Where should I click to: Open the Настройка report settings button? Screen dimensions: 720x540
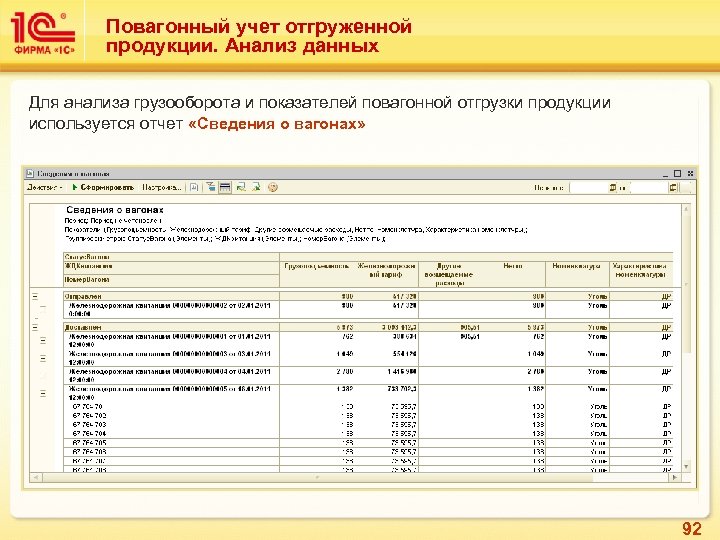pos(162,187)
